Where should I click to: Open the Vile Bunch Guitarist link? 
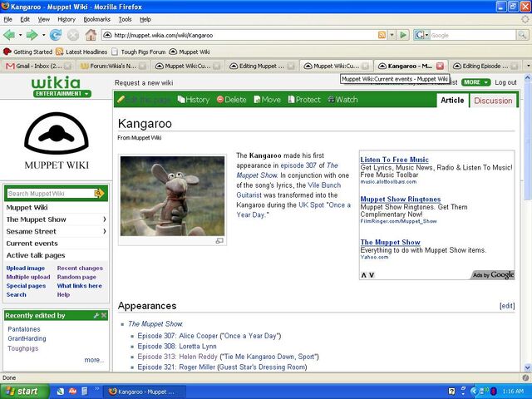(288, 190)
